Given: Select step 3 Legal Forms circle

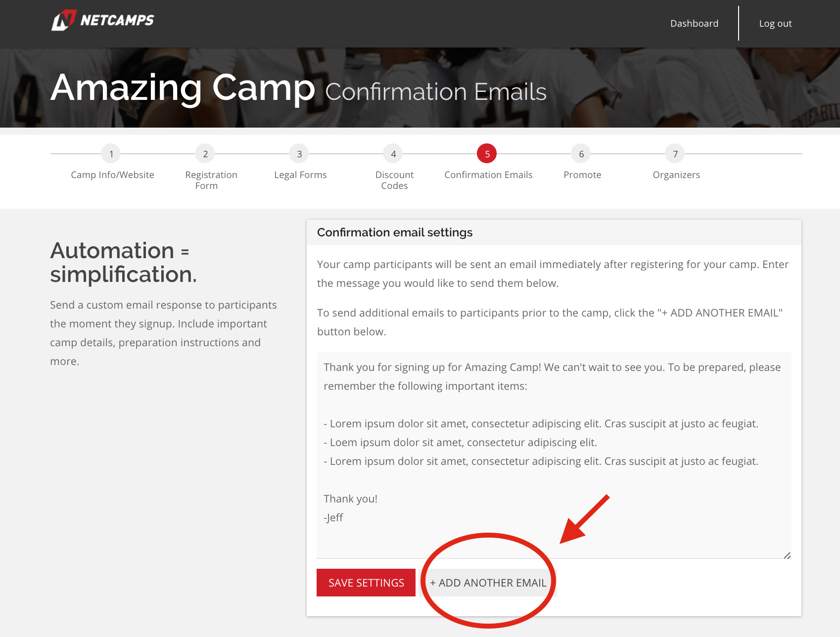Looking at the screenshot, I should [x=299, y=154].
